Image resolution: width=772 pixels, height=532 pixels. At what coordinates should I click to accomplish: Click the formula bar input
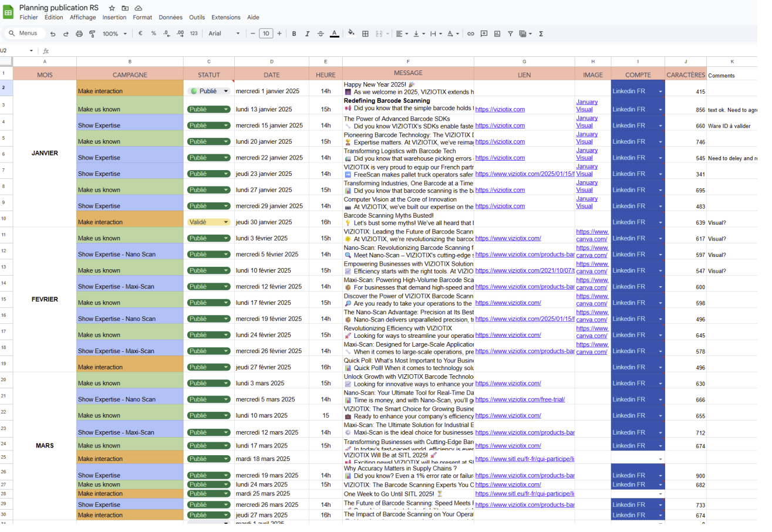coord(405,50)
